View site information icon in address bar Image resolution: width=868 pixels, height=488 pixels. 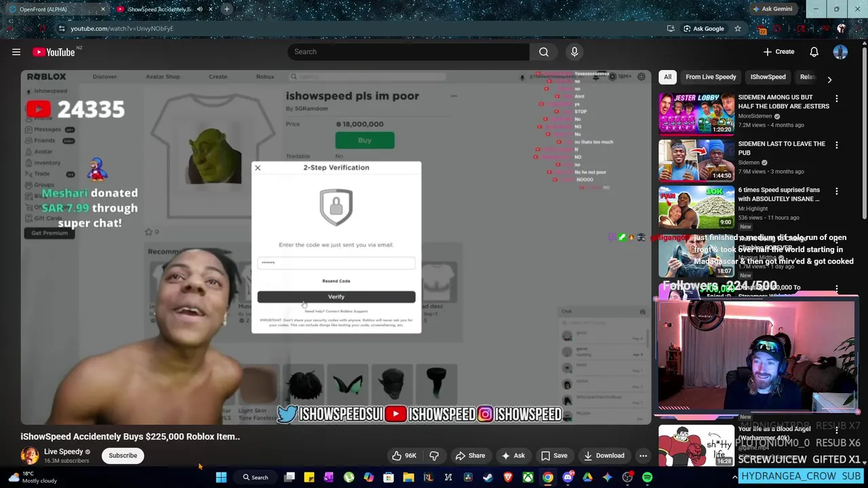point(62,28)
